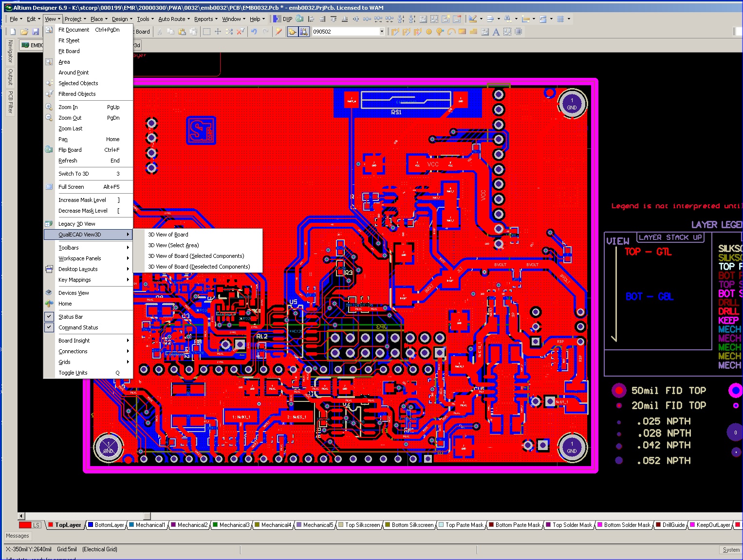The height and width of the screenshot is (560, 743).
Task: Select the Place Pad icon
Action: (x=429, y=32)
